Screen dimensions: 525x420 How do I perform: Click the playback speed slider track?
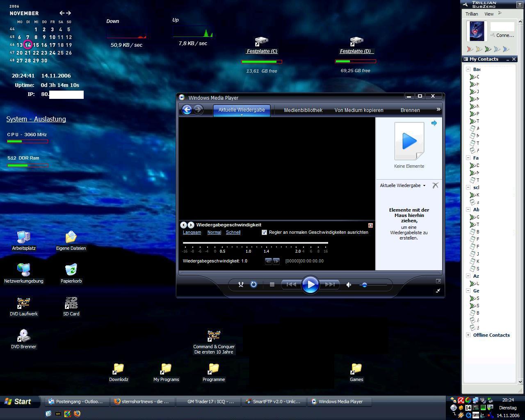[x=255, y=243]
